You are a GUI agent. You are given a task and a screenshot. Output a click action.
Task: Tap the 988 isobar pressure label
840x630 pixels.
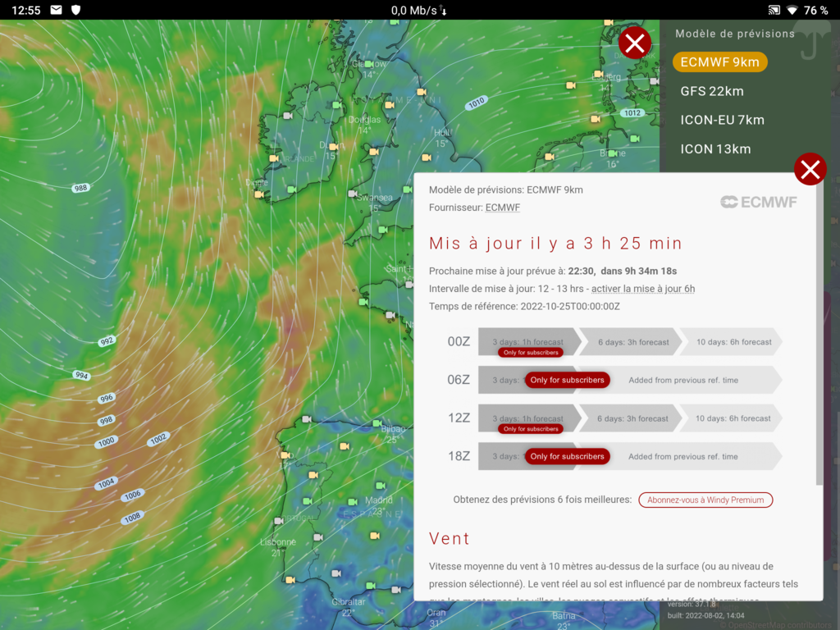click(81, 188)
